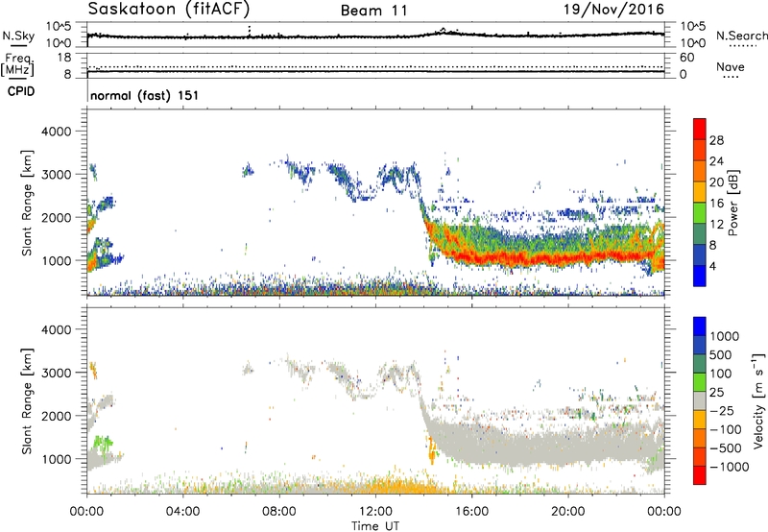The image size is (768, 532).
Task: Click the "04:00" time axis tick
Action: 182,512
